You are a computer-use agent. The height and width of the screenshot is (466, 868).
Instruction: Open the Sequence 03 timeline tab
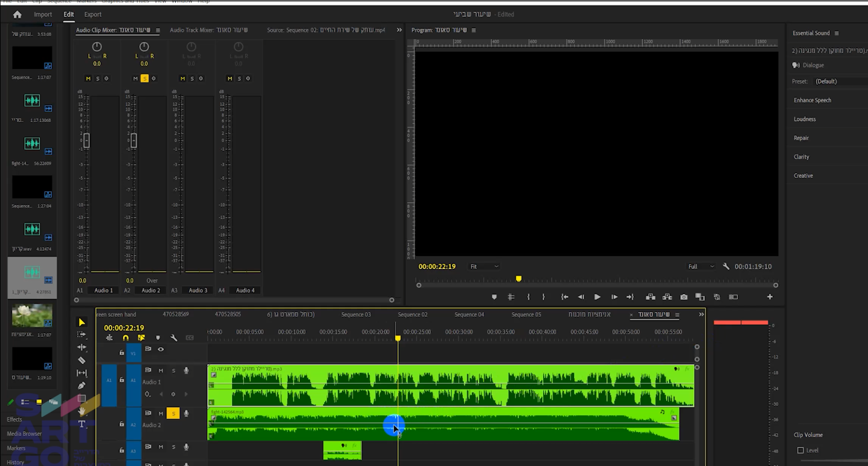coord(356,314)
